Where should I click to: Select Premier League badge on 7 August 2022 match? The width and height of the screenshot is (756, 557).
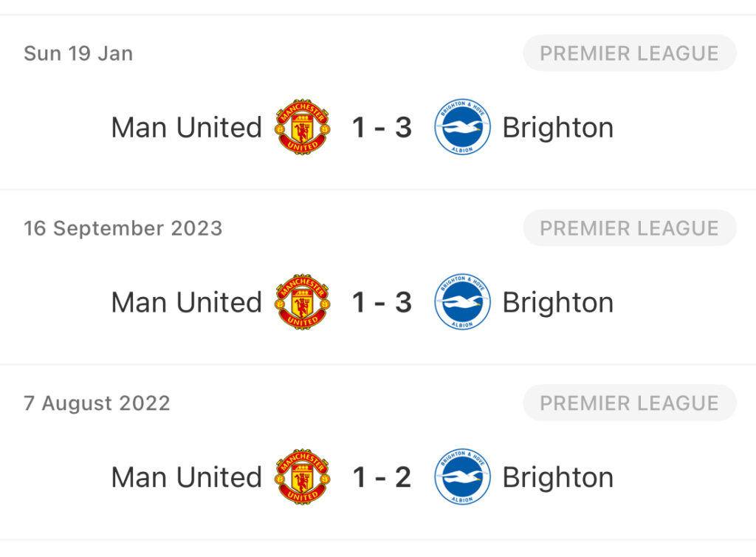(x=629, y=403)
